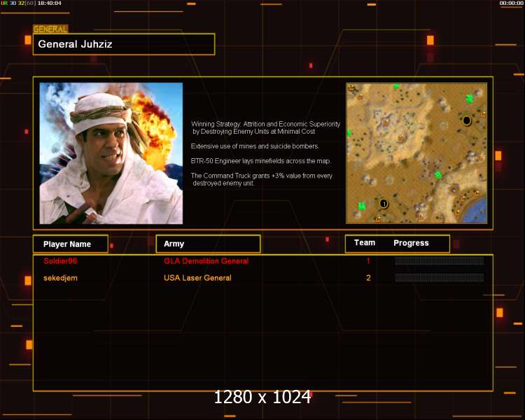Image resolution: width=525 pixels, height=420 pixels.
Task: Click the green icon at minimap's top edge
Action: 396,86
